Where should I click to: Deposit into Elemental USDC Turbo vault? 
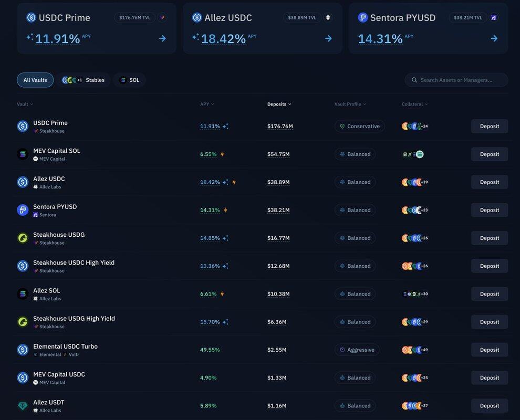pyautogui.click(x=490, y=350)
